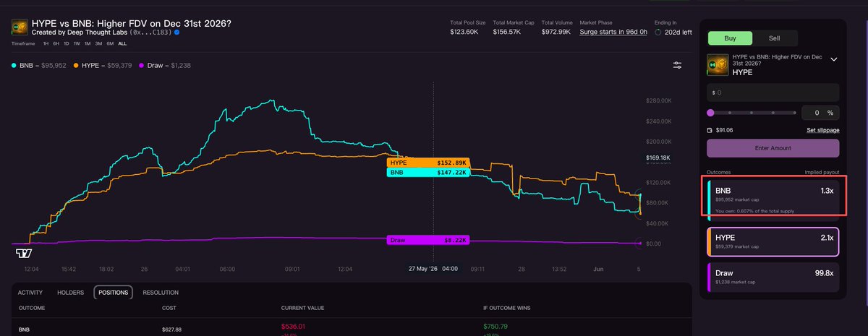The image size is (868, 336).
Task: Toggle BNB series in chart legend
Action: [38, 66]
